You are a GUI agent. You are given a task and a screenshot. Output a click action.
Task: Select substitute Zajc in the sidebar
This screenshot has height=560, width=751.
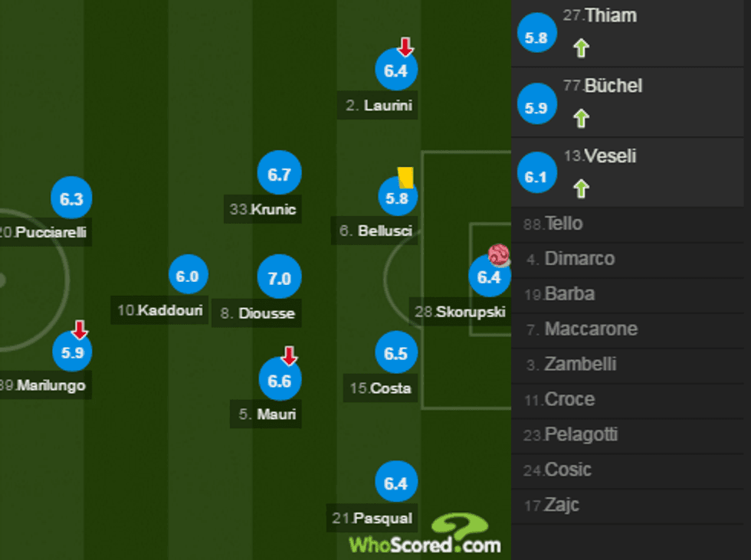pos(562,505)
